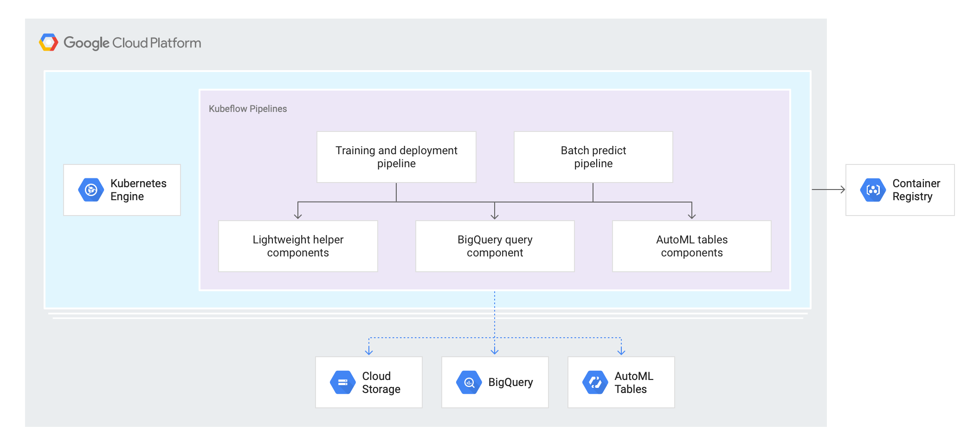Select the Training and deployment pipeline box

pos(396,157)
